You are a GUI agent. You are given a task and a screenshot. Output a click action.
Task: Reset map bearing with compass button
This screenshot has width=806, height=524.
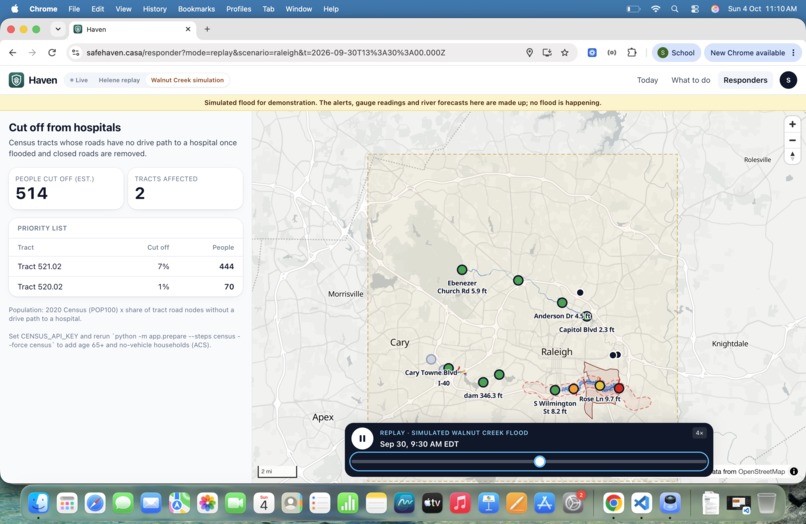792,156
